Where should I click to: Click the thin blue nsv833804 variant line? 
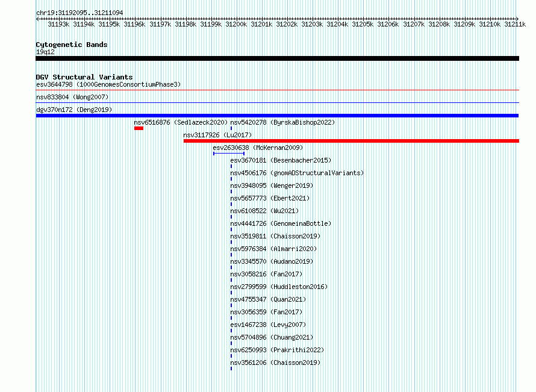coord(277,102)
